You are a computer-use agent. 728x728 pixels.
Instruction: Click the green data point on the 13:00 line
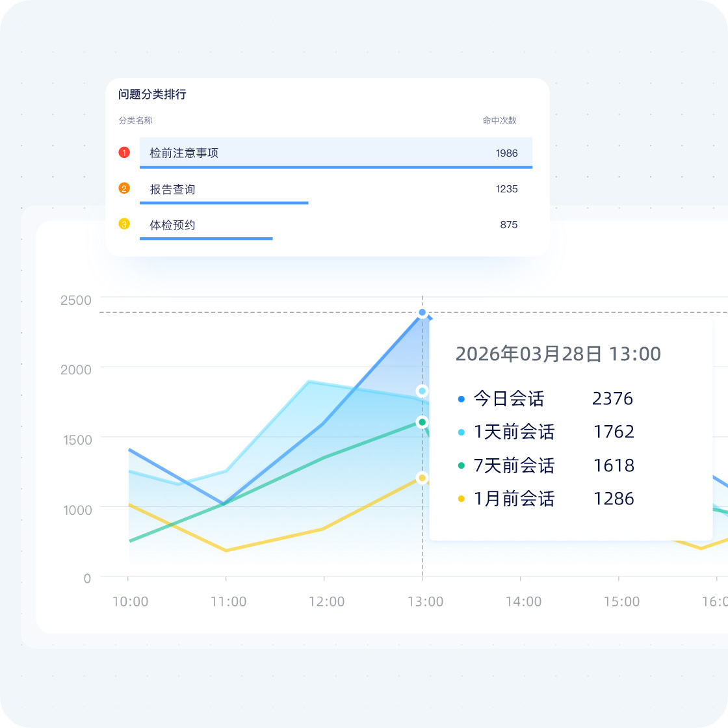point(422,422)
